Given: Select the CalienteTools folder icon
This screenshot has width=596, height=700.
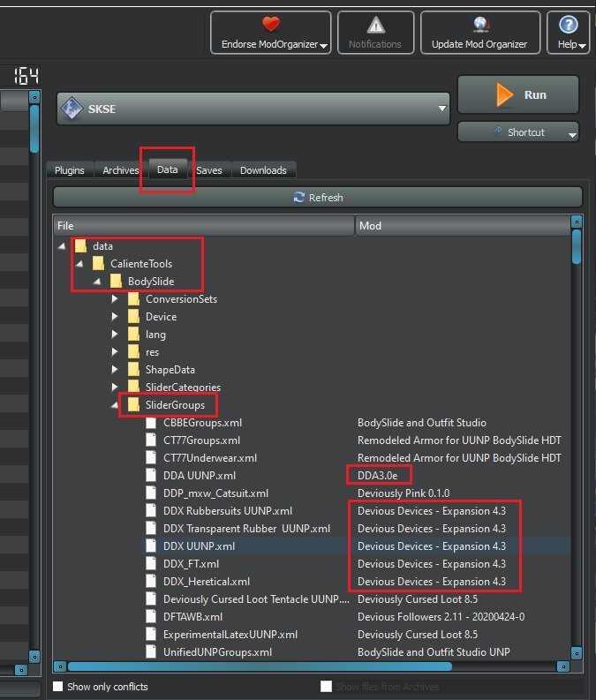Looking at the screenshot, I should [x=98, y=263].
